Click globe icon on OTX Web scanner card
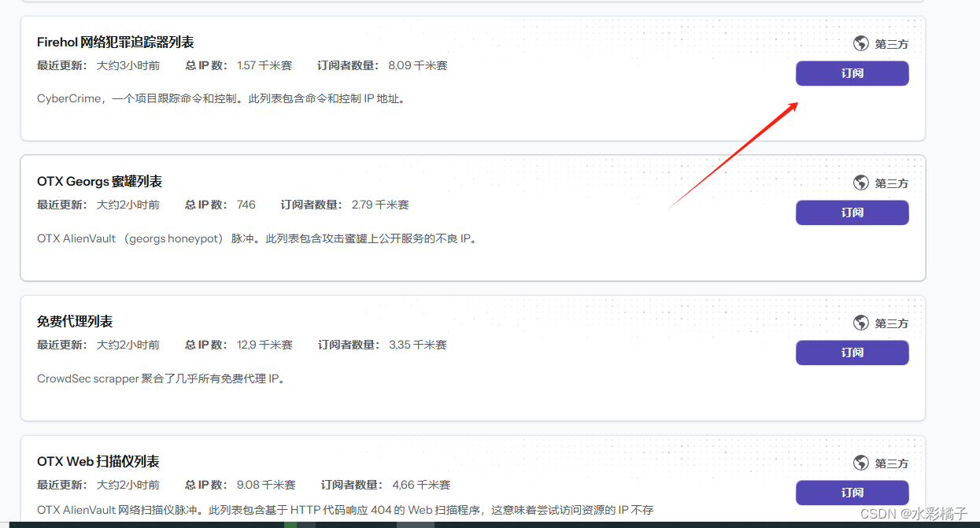This screenshot has width=980, height=528. pyautogui.click(x=861, y=463)
